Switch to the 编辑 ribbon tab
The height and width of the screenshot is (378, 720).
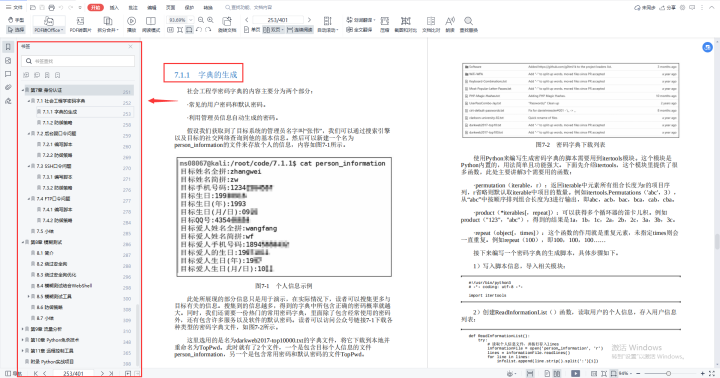(152, 7)
